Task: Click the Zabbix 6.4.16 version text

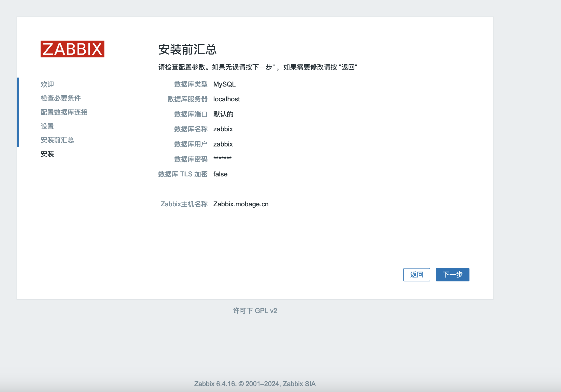Action: pos(215,384)
